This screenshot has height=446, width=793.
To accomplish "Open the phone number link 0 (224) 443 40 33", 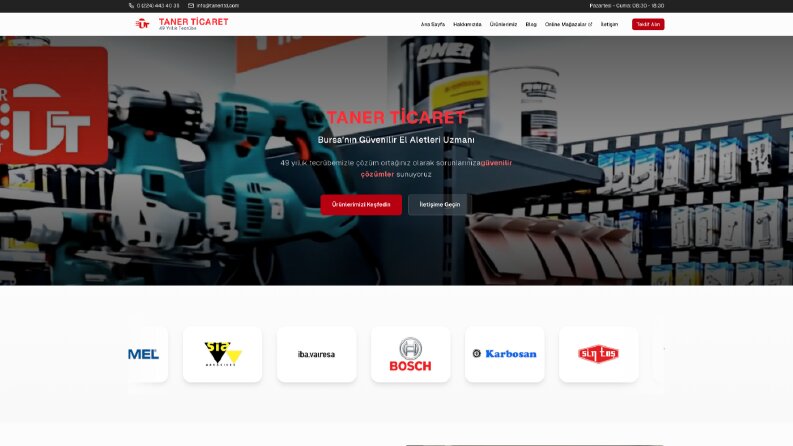I will 158,6.
